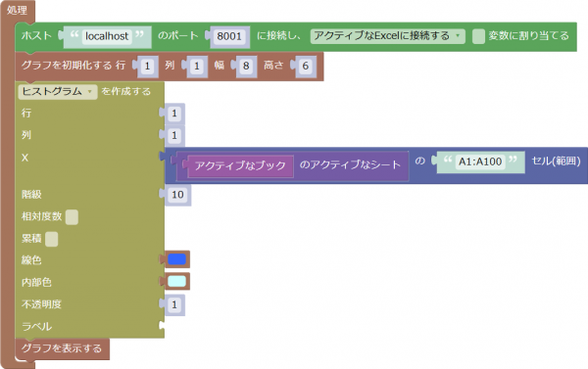The image size is (588, 369).
Task: Edit the histogram 行 value 1
Action: (x=174, y=114)
